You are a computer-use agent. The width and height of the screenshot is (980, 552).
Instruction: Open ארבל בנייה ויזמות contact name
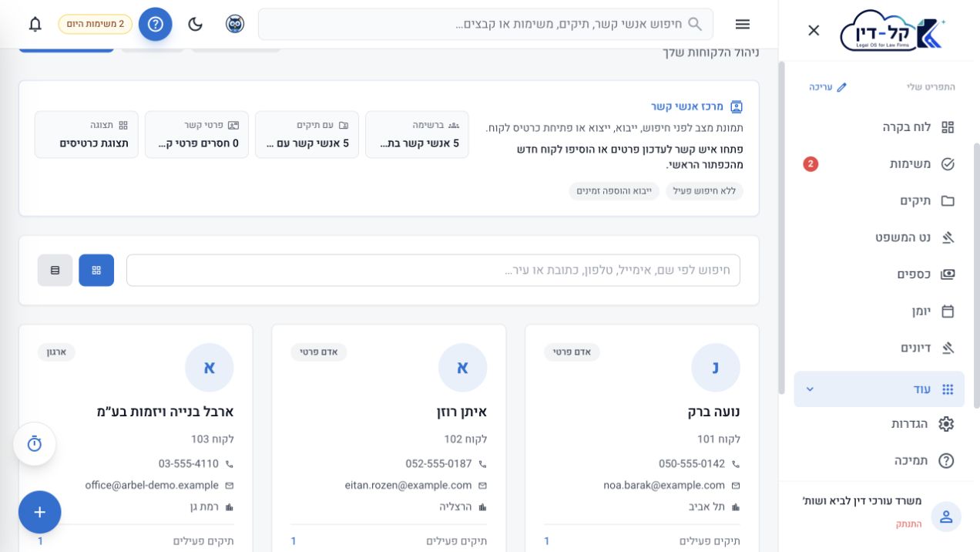tap(165, 412)
